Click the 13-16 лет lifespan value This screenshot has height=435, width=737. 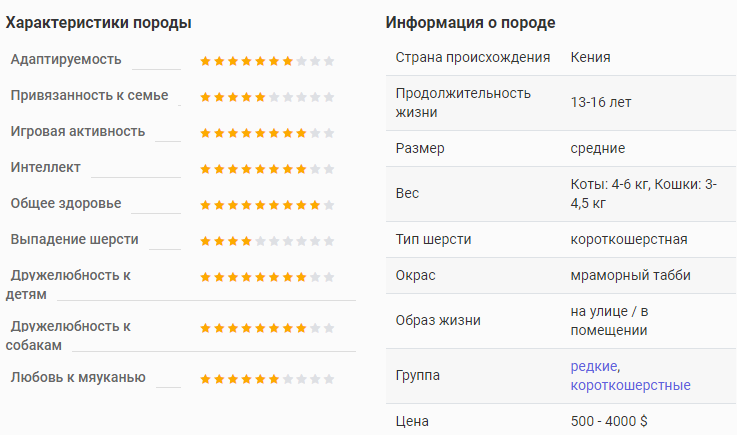click(601, 102)
